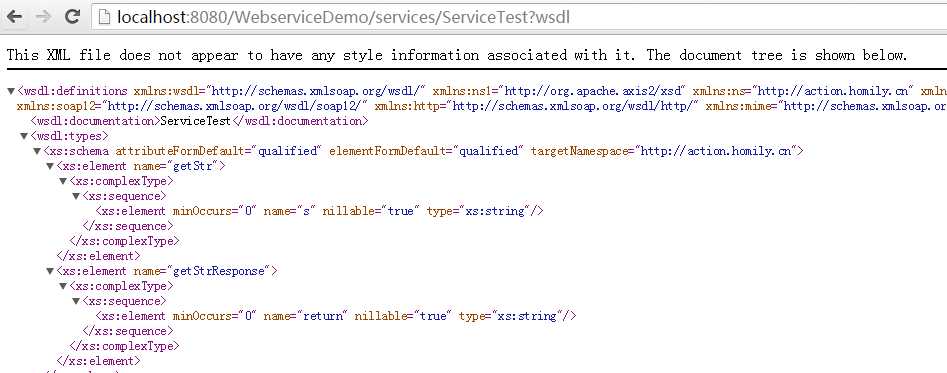Click the xmlns:wsdl attribute value
The height and width of the screenshot is (373, 947).
316,91
